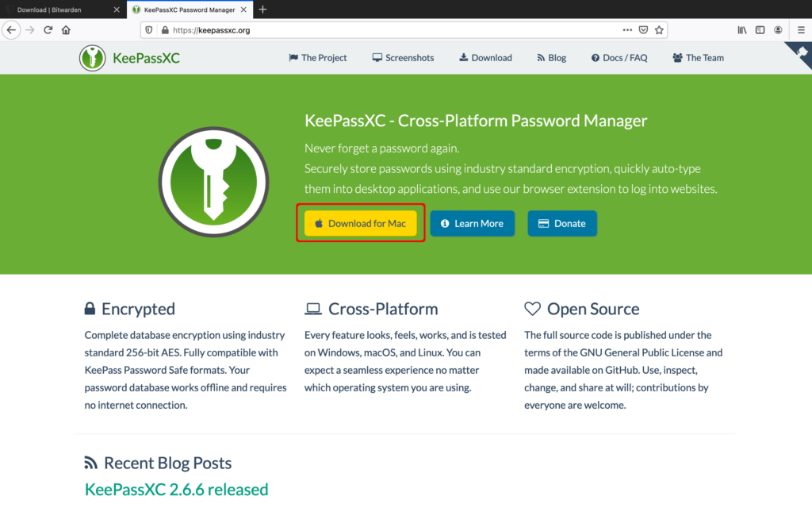Open a new tab with plus icon
The height and width of the screenshot is (508, 812).
click(x=262, y=10)
